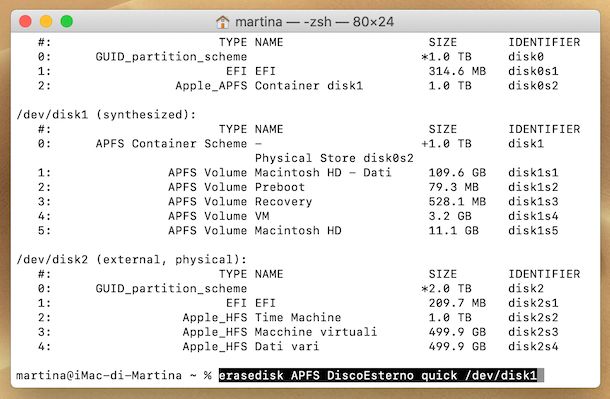Click the highlighted erasedisk command text

pyautogui.click(x=378, y=375)
